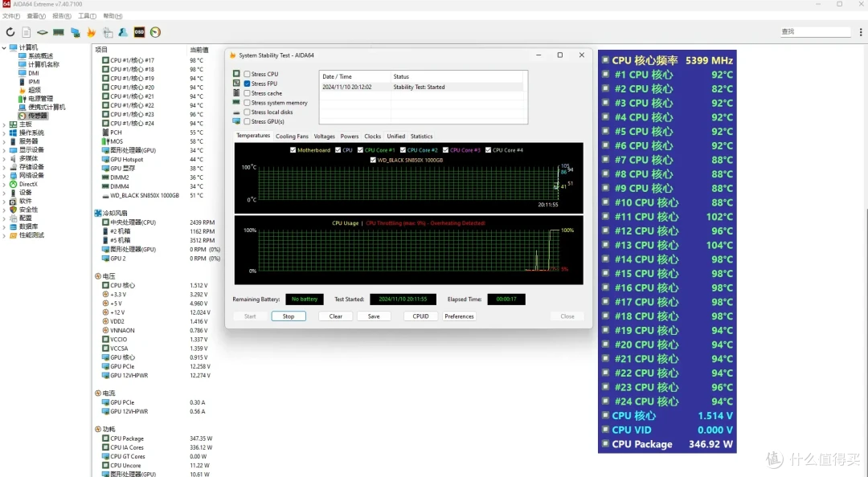
Task: Expand the 性能测试 tree node
Action: tap(5, 235)
